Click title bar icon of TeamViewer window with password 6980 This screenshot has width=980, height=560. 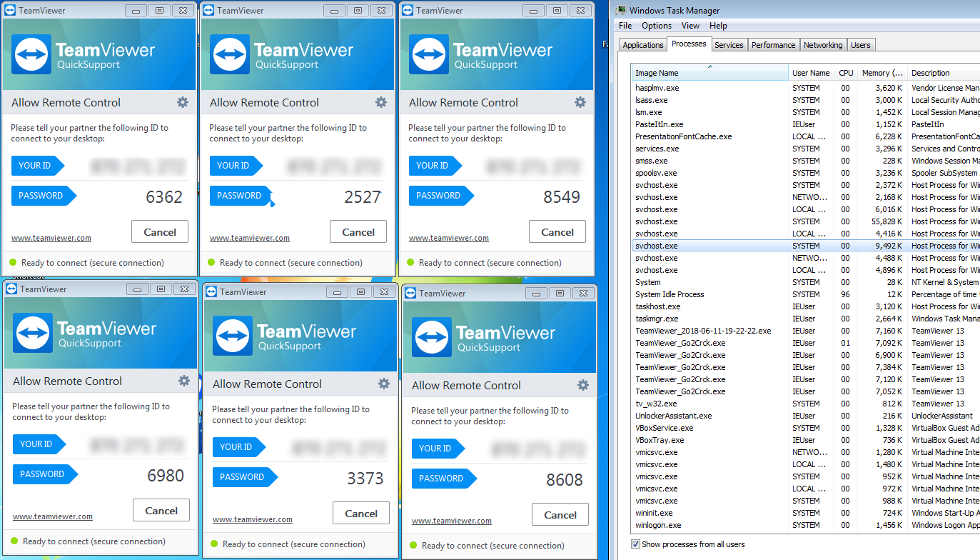[12, 289]
